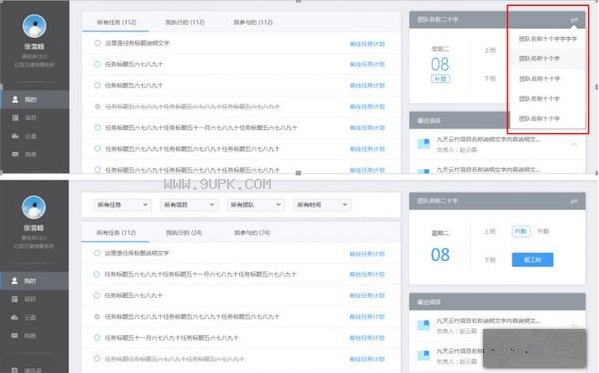Open 通讯录 contacts in lower mockup sidebar
The image size is (599, 373).
coord(34,370)
